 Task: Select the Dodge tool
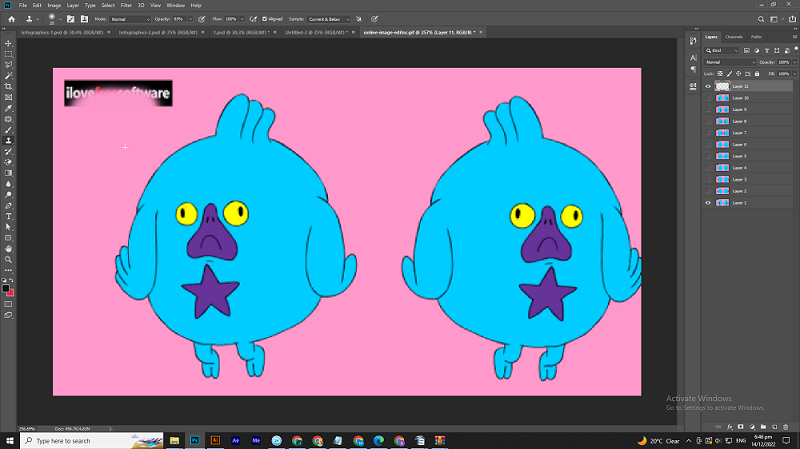coord(8,195)
